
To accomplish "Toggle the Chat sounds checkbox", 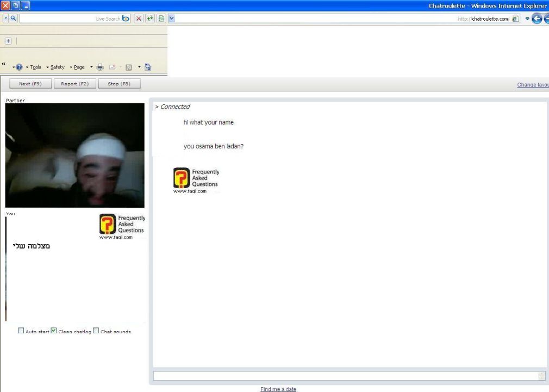I will (96, 331).
